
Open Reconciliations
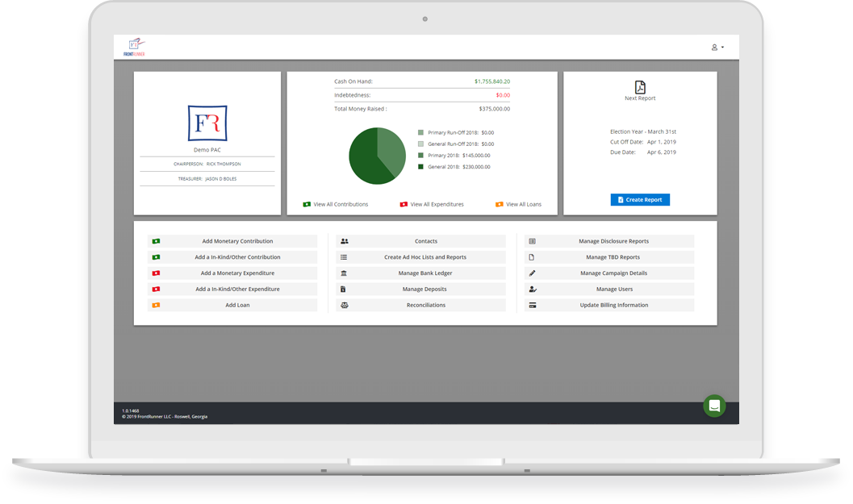click(420, 305)
